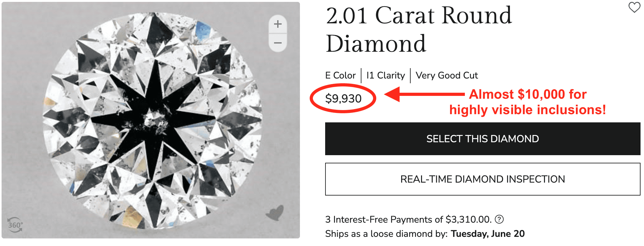Click the 3 Interest-Free Payments text
Screen dimensions: 644x246
(x=408, y=220)
